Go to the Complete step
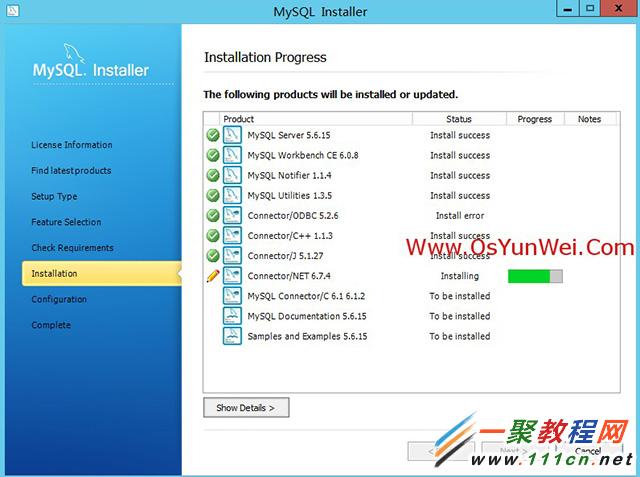Screen dimensions: 640x477 pos(51,325)
